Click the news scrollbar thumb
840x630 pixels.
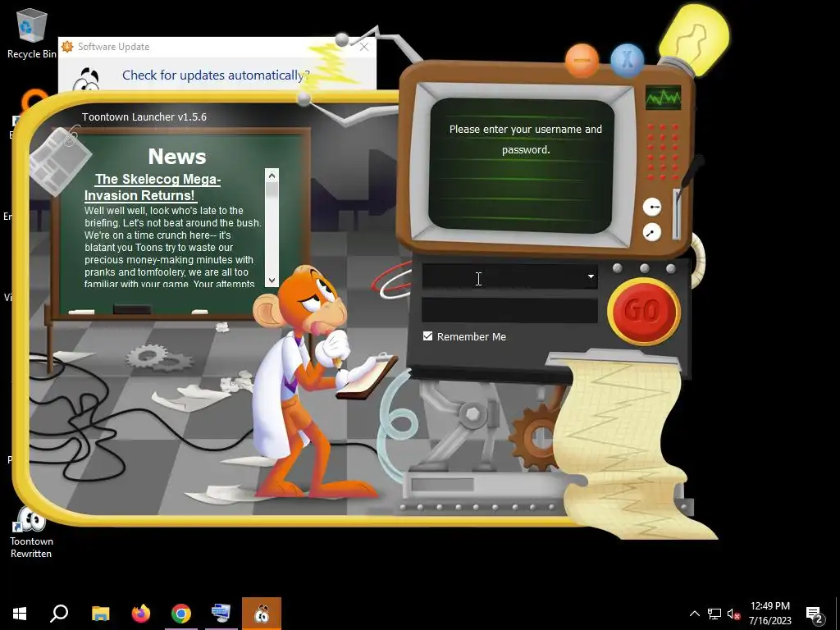(272, 189)
